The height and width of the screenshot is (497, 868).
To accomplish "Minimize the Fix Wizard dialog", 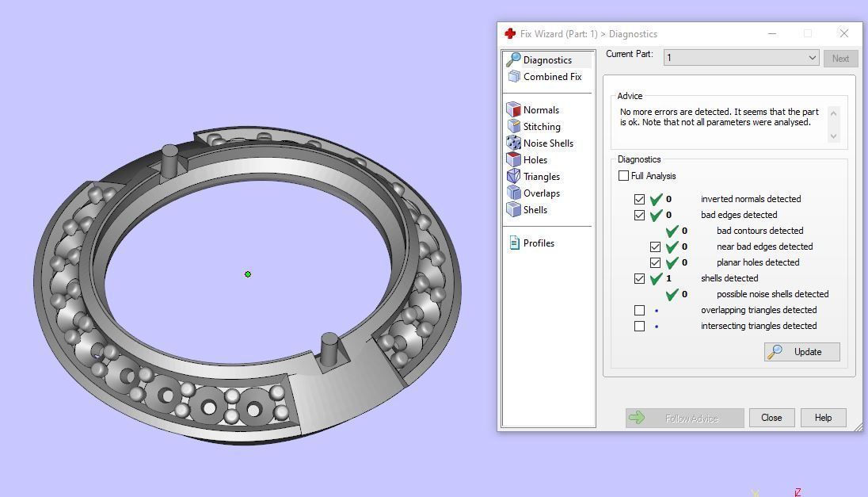I will click(771, 34).
